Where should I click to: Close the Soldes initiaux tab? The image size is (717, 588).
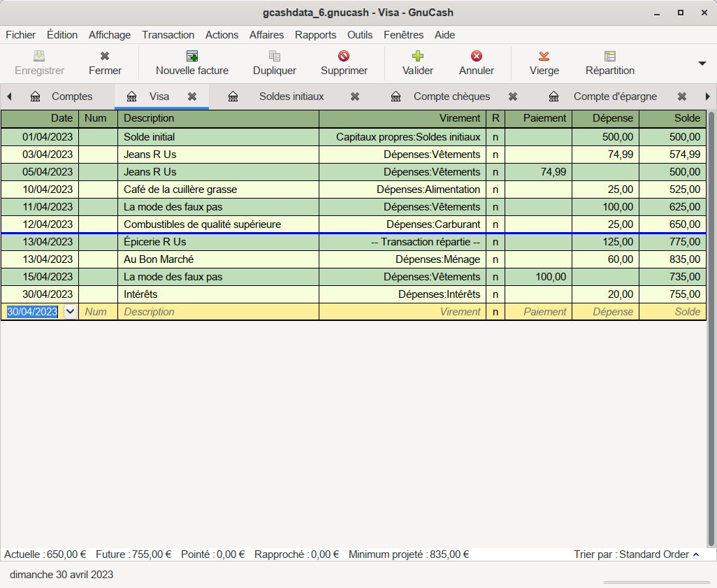(x=355, y=96)
